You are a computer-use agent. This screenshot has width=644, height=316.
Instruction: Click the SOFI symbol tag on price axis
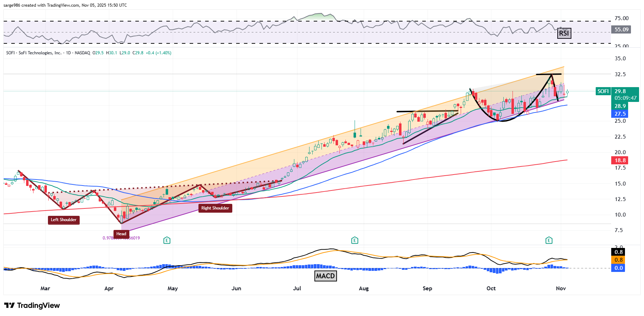click(x=603, y=91)
